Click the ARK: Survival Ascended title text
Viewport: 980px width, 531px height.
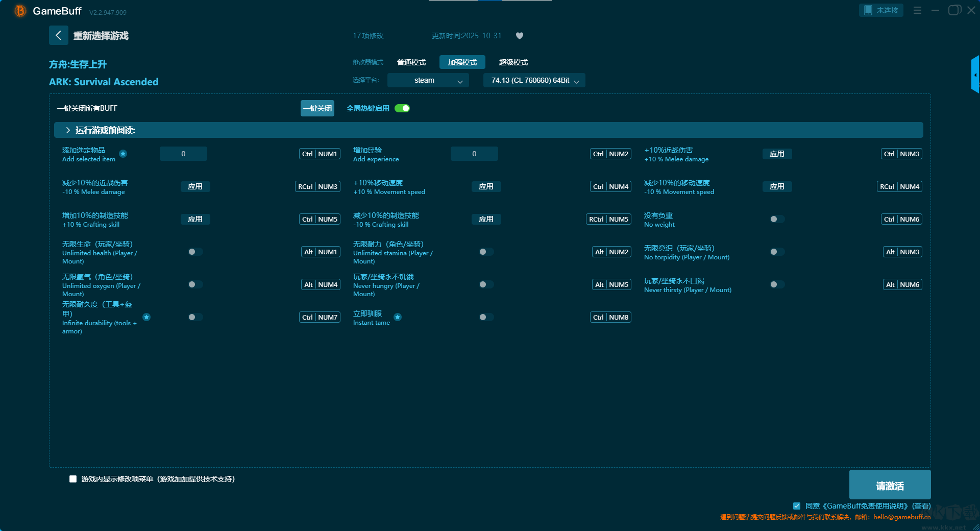(104, 82)
